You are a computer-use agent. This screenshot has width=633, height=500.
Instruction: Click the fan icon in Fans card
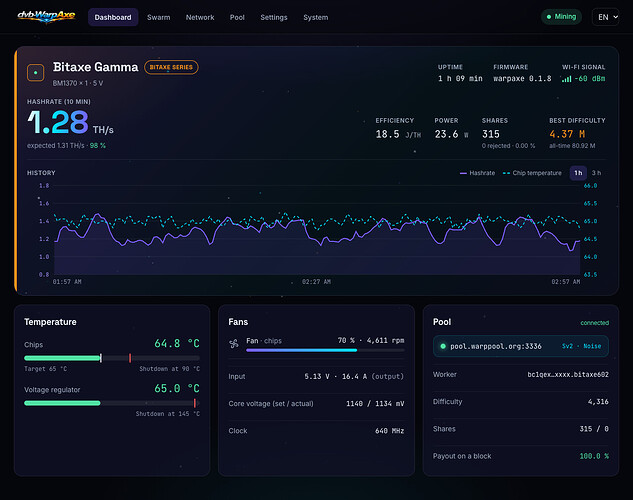234,344
